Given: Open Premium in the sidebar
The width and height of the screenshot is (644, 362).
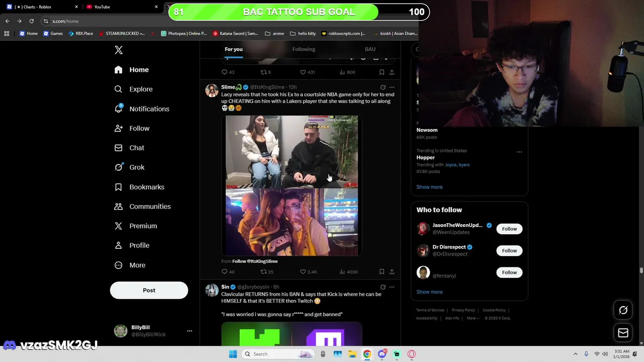Looking at the screenshot, I should tap(136, 226).
